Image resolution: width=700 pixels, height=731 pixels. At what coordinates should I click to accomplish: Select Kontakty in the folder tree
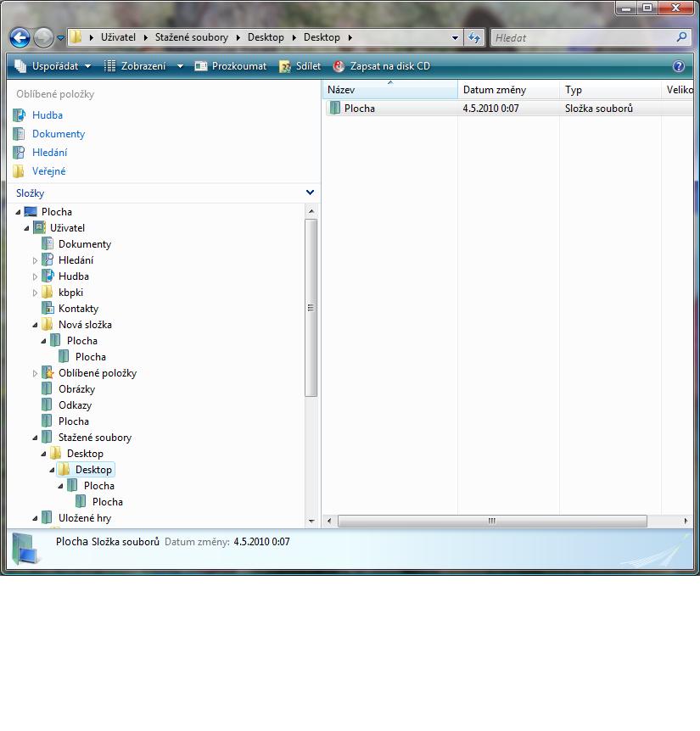pyautogui.click(x=78, y=309)
